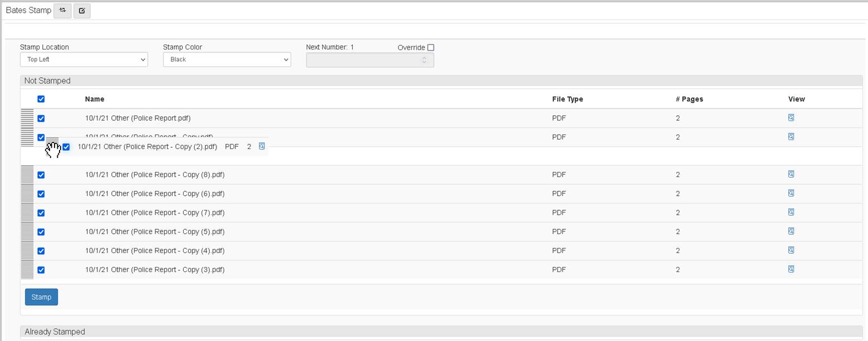View the Police Report.pdf document

coord(791,118)
